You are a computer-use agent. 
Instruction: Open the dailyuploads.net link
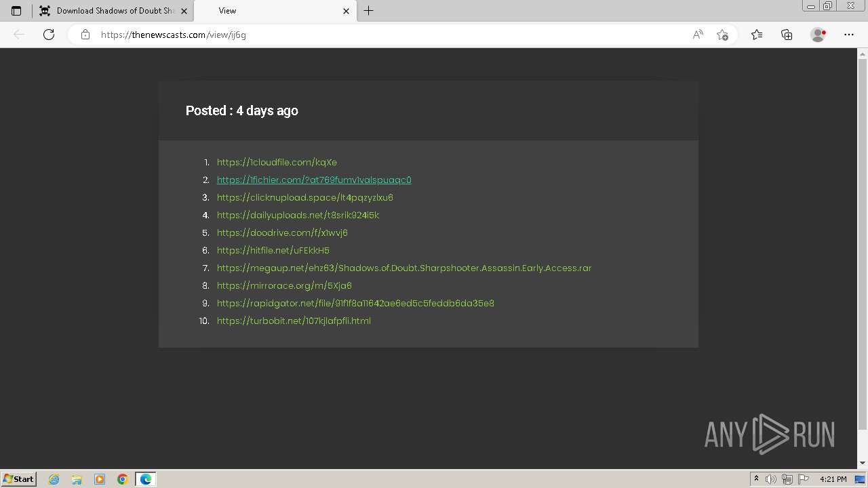coord(298,215)
